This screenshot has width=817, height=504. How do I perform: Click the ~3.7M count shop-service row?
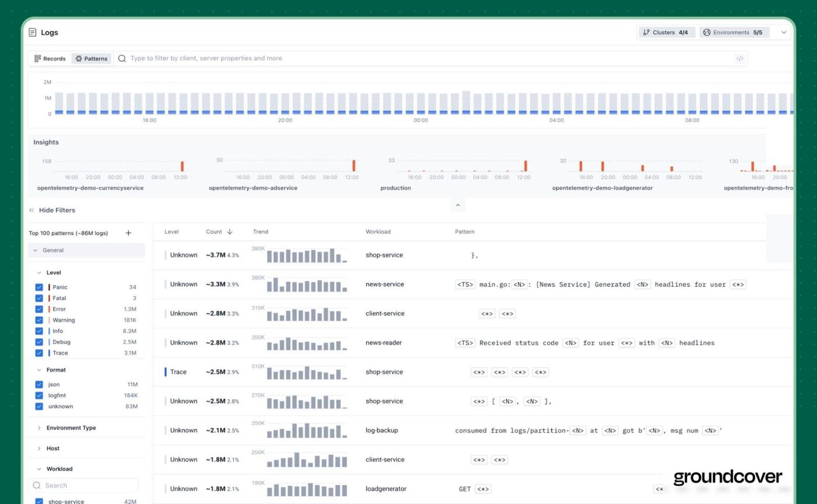(x=473, y=255)
